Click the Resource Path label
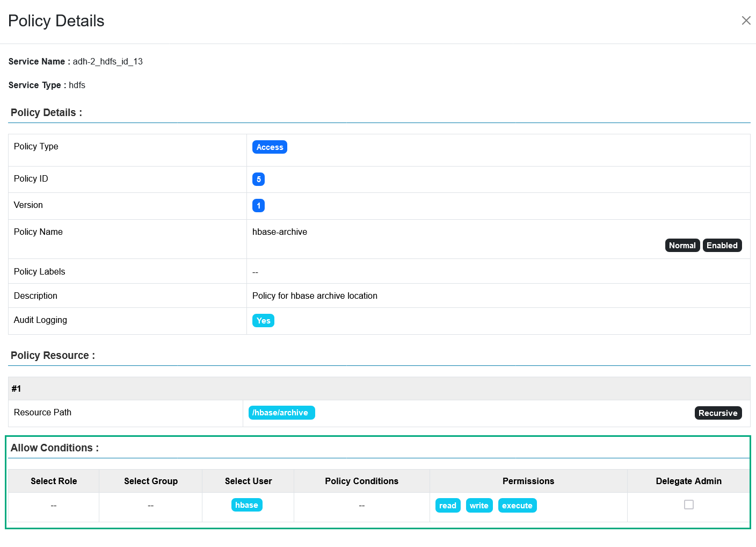Screen dimensions: 756x547 pos(42,413)
